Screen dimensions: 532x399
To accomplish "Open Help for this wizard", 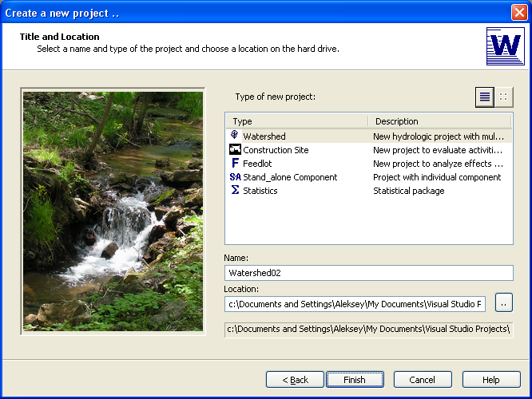I will point(491,380).
